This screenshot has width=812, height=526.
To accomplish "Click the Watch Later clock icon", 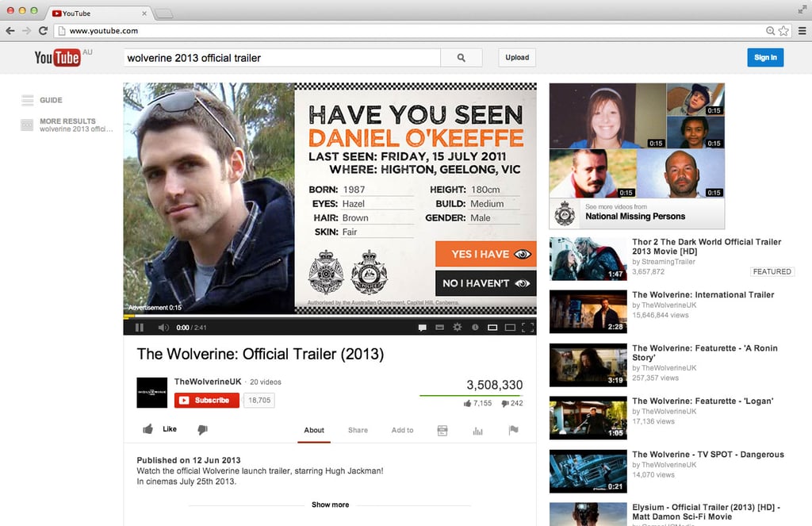I will click(x=475, y=327).
